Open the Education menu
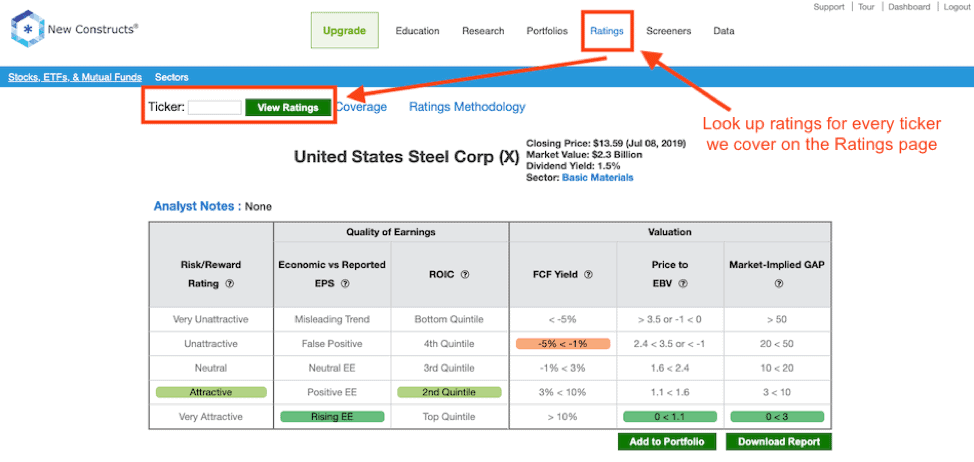Screen dimensions: 974x462 click(x=417, y=31)
